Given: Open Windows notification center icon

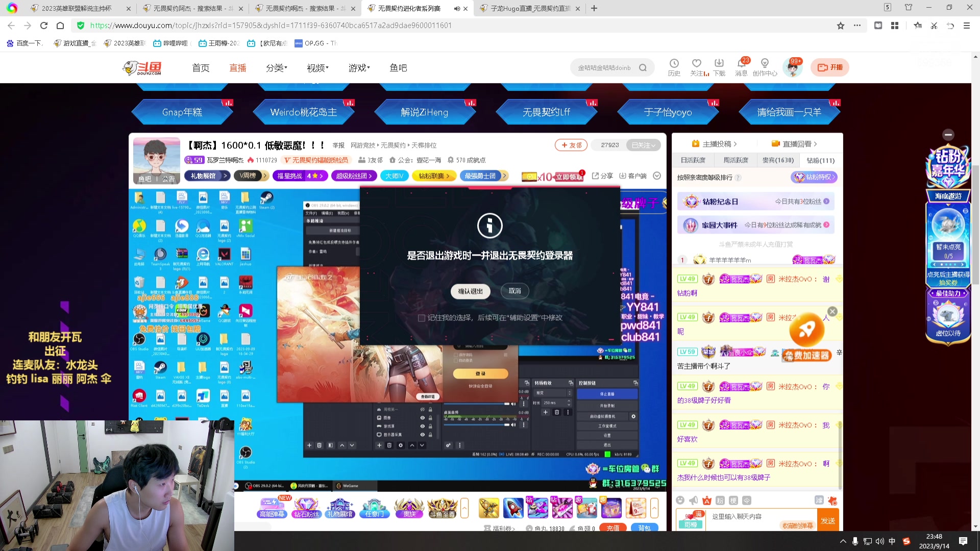Looking at the screenshot, I should pos(963,541).
